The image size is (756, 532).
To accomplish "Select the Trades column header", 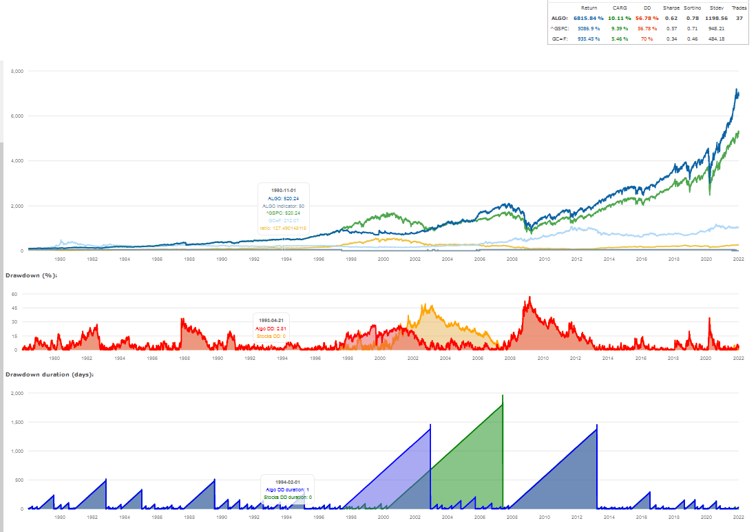I will (x=739, y=8).
